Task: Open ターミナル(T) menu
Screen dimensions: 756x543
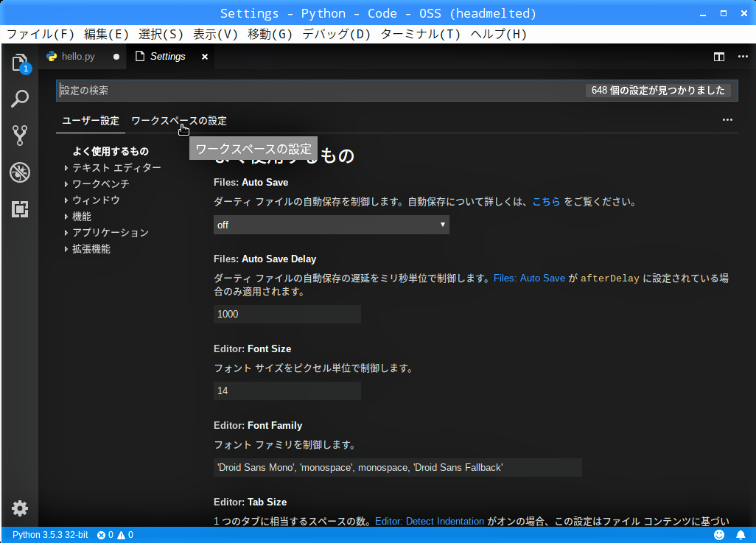Action: pyautogui.click(x=421, y=34)
